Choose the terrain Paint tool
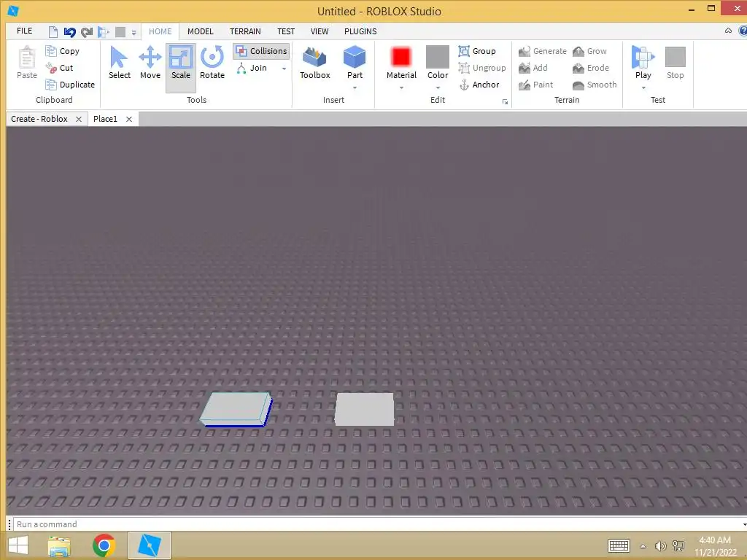Image resolution: width=747 pixels, height=560 pixels. [536, 85]
